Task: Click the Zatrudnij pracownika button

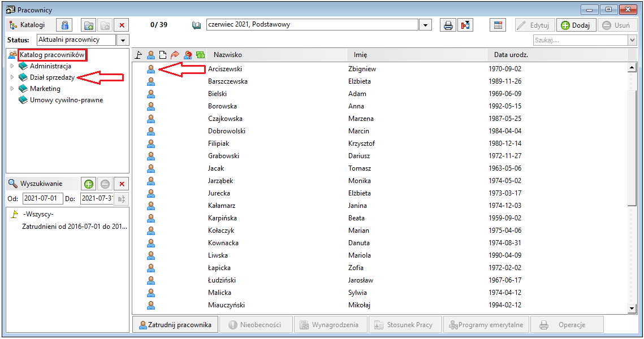Action: click(x=175, y=325)
